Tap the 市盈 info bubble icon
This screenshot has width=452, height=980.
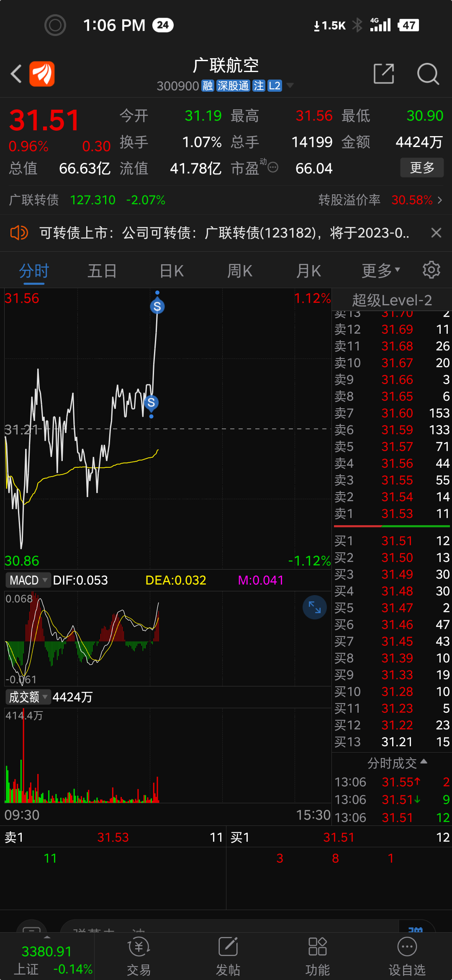click(x=273, y=168)
